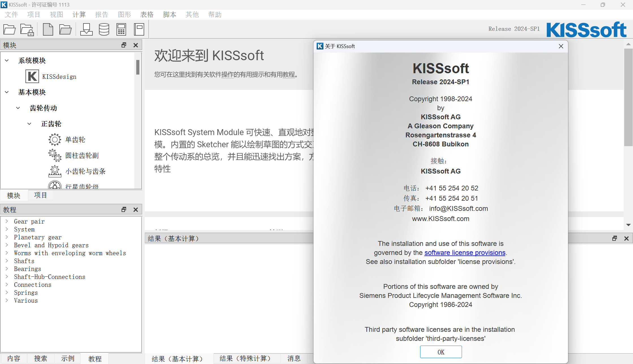Click the report page toolbar icon

[x=139, y=29]
